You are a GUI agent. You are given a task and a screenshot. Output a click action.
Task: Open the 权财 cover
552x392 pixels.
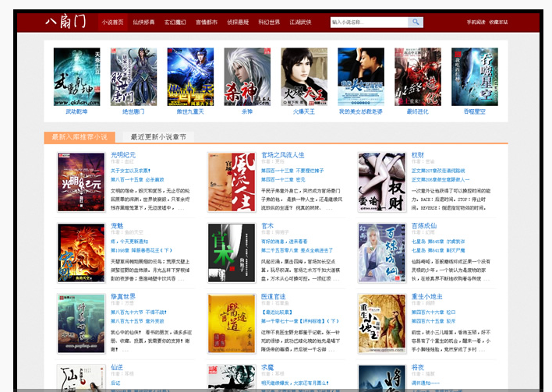(382, 182)
